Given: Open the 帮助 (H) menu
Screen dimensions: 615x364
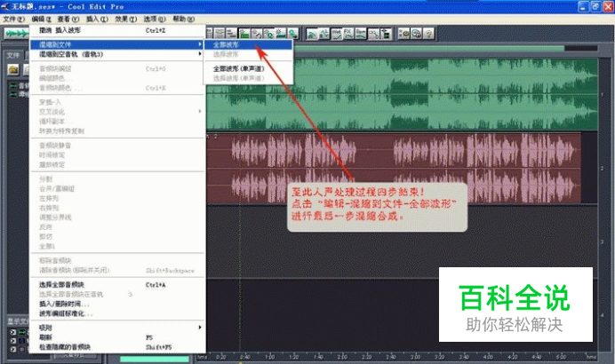Looking at the screenshot, I should coord(183,19).
